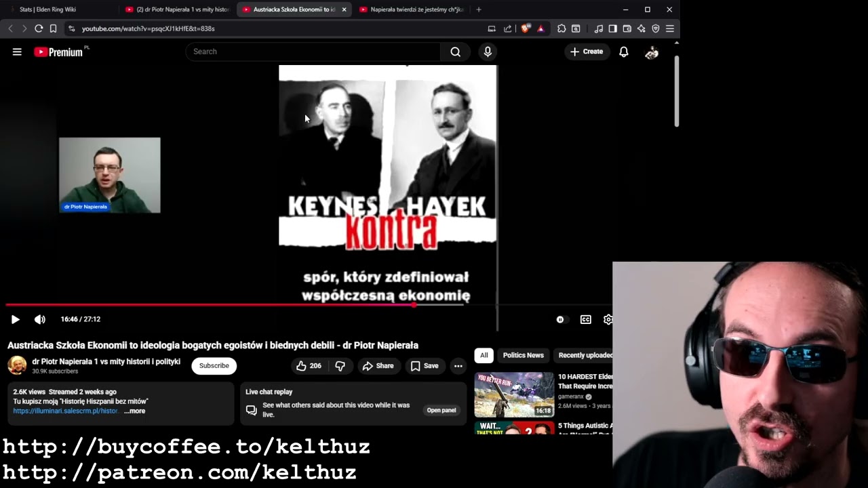Open site settings icon in address bar

coord(71,28)
